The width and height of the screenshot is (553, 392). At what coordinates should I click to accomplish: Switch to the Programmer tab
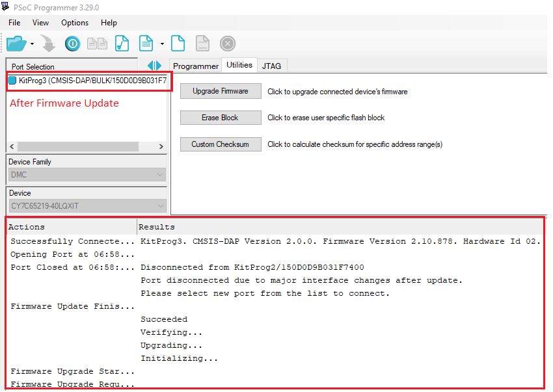point(196,66)
